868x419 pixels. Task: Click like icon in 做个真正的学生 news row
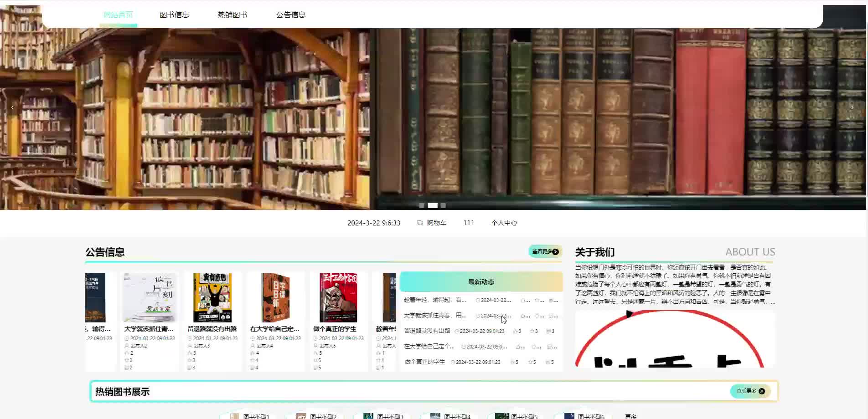(x=512, y=362)
